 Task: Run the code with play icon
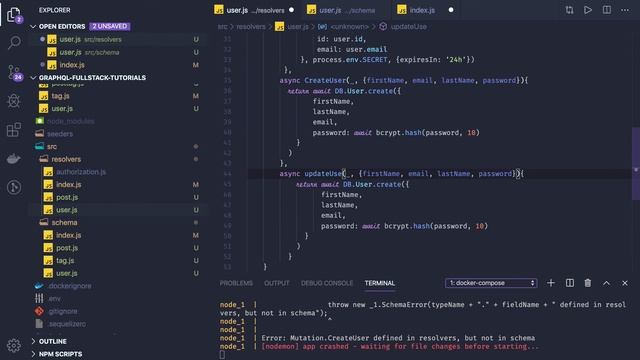[588, 10]
